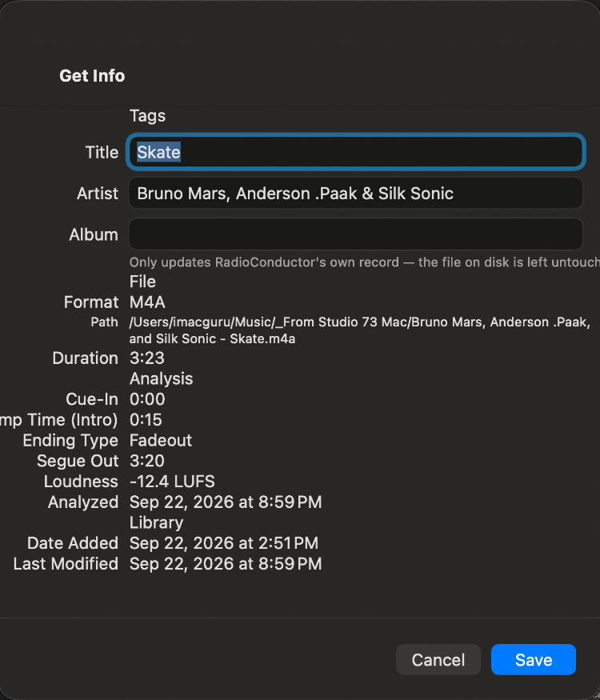Save the track info changes

pyautogui.click(x=534, y=660)
